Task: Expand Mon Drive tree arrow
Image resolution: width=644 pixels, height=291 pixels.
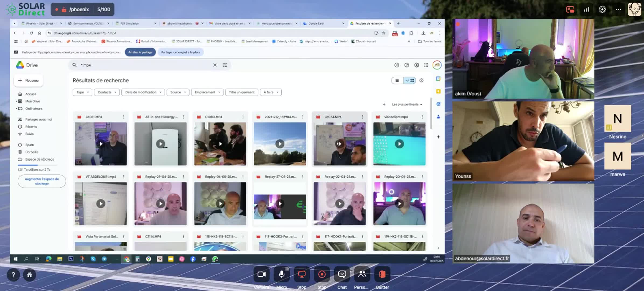Action: 16,101
